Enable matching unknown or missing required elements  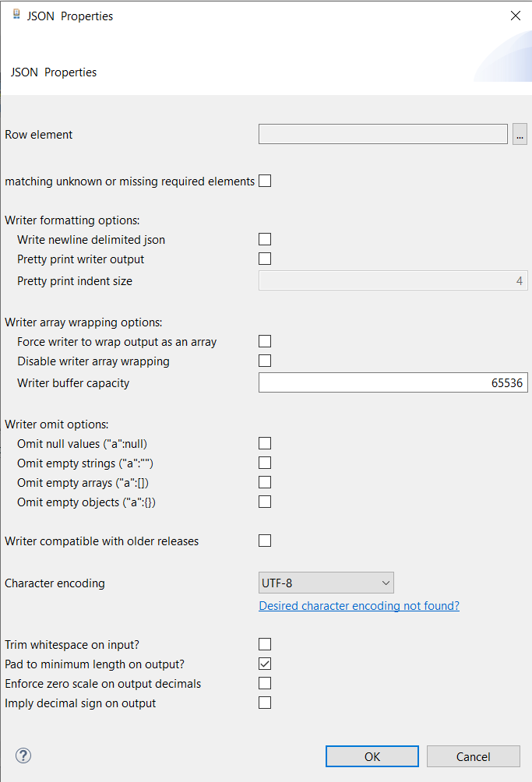click(265, 181)
